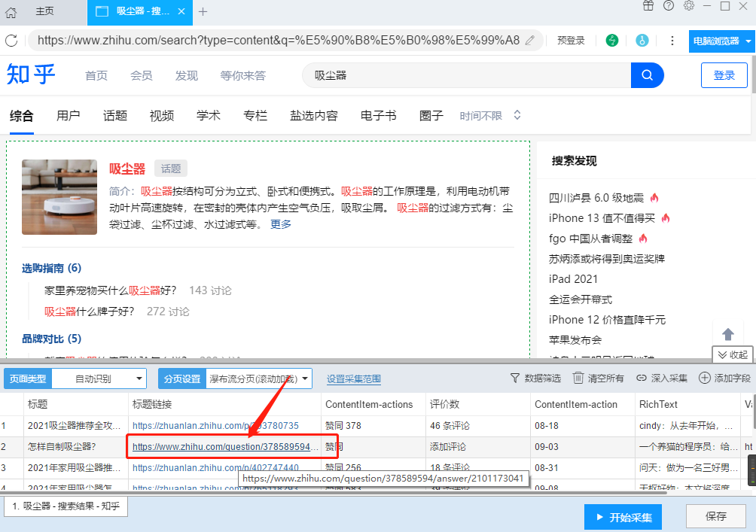Click the Zhihu search magnifier button
This screenshot has width=756, height=532.
[x=647, y=75]
